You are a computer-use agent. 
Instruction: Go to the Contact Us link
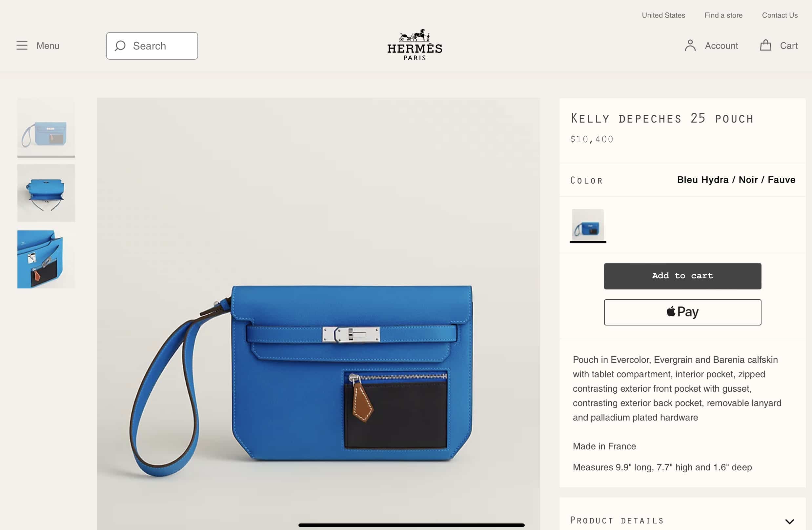click(780, 15)
